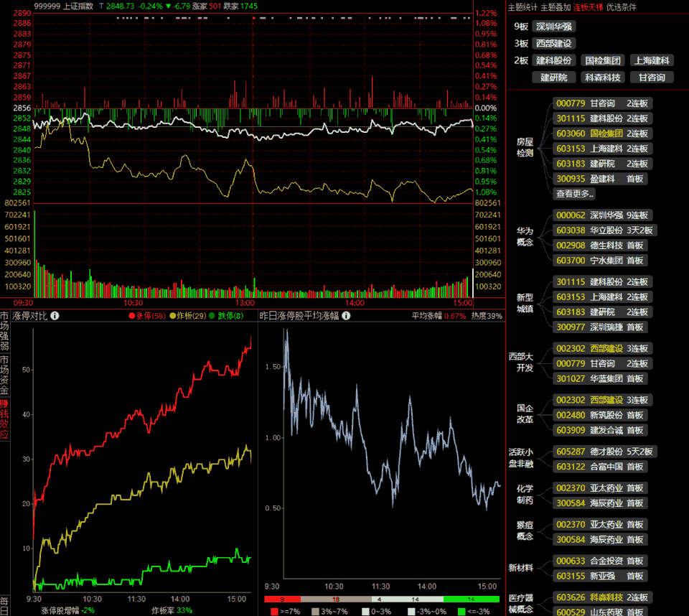
Task: Click the 深圳华强 button in the 9板 row
Action: point(553,27)
